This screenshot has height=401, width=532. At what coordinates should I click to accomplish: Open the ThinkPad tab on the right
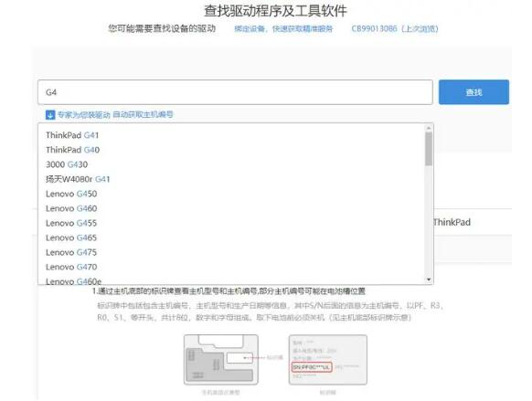pos(452,222)
